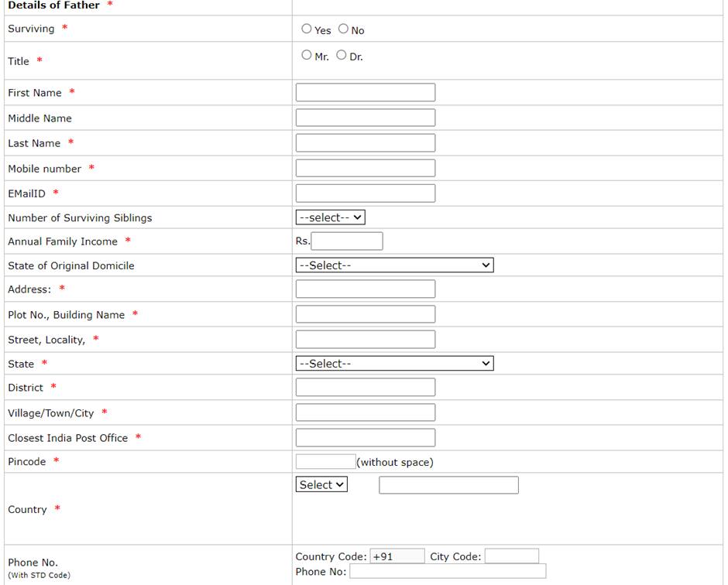The width and height of the screenshot is (728, 585).
Task: Click the Pincode input box
Action: click(x=325, y=462)
